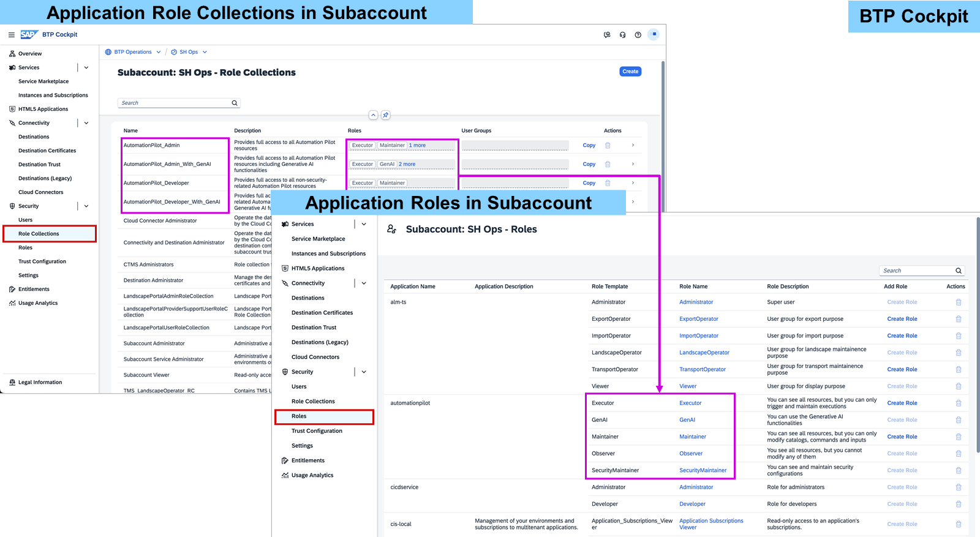980x537 pixels.
Task: Open the GenAI role name link
Action: (687, 420)
